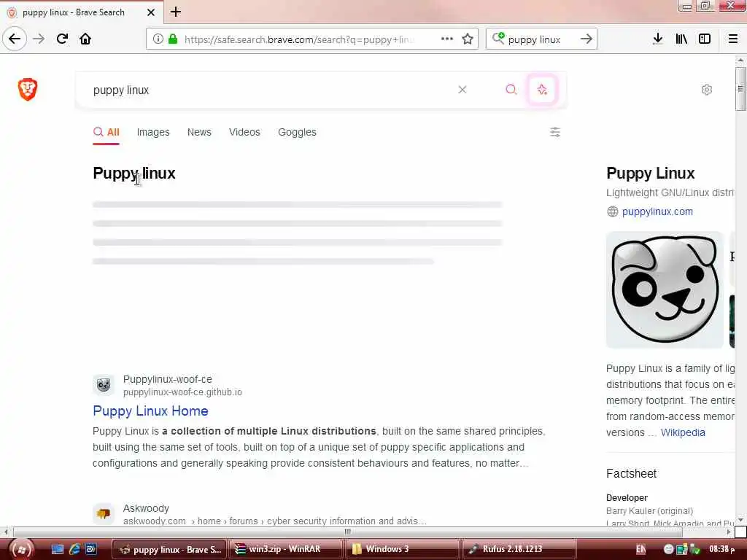Screen dimensions: 747x560
Task: Click the browser address bar URL
Action: [x=299, y=39]
